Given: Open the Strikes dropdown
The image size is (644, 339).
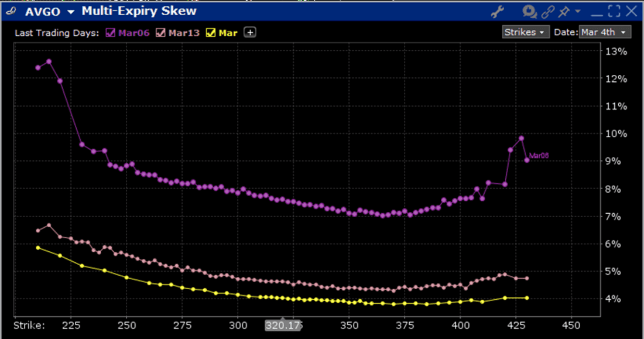Looking at the screenshot, I should (x=525, y=33).
